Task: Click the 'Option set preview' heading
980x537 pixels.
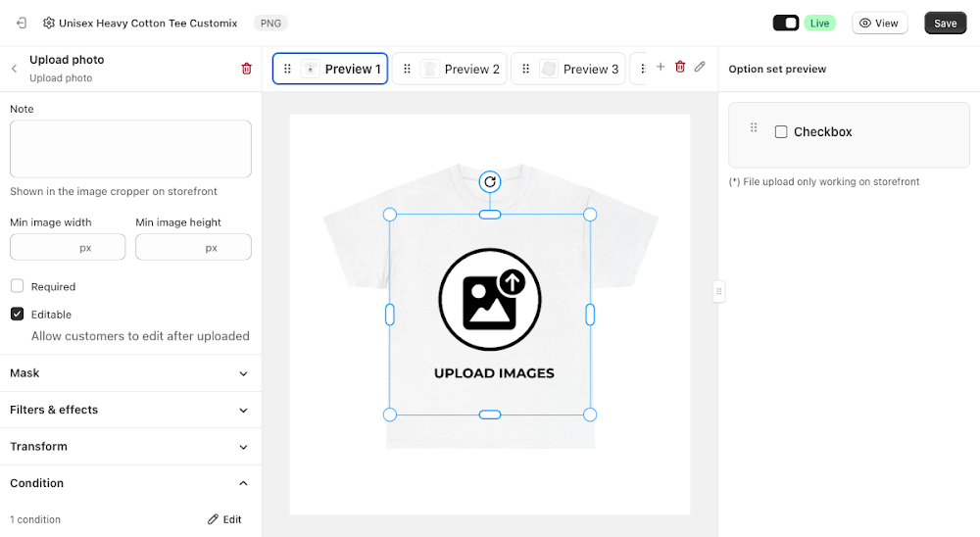Action: click(777, 69)
